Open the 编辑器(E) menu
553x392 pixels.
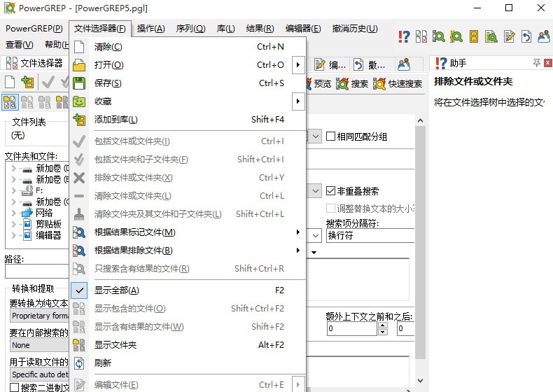(x=303, y=29)
